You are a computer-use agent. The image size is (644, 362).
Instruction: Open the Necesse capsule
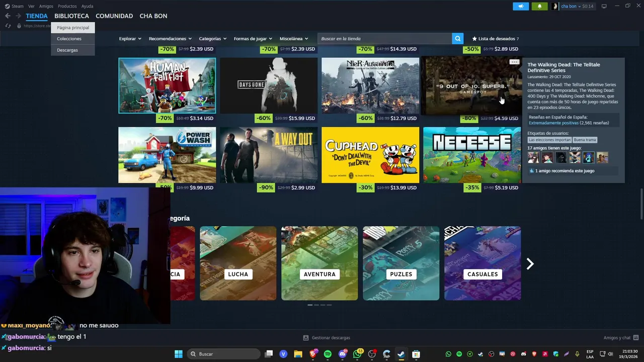pyautogui.click(x=472, y=155)
